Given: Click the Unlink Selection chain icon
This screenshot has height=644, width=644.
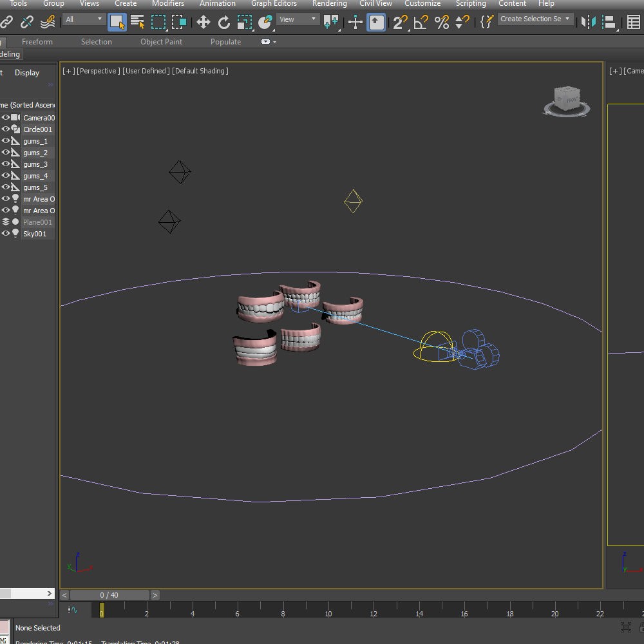Looking at the screenshot, I should (27, 22).
